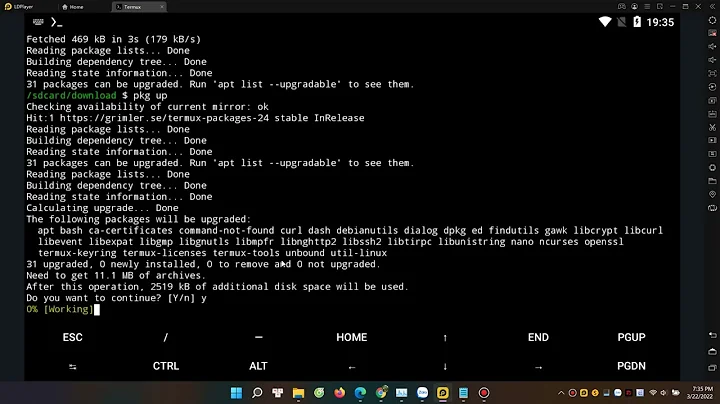Click the multi-window icon in title bar
The image size is (720, 404).
pyautogui.click(x=660, y=6)
